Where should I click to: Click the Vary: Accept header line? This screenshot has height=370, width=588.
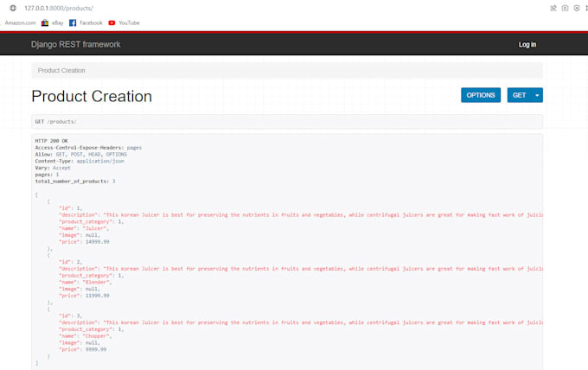53,168
